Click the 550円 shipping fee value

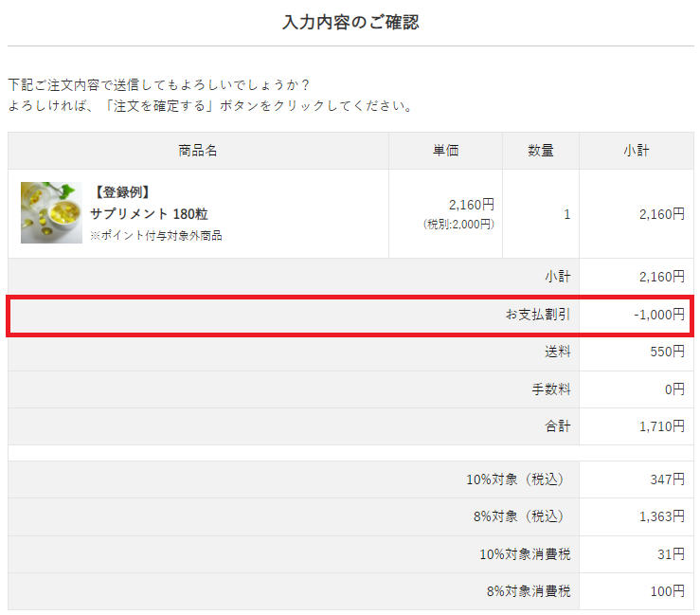pos(667,352)
